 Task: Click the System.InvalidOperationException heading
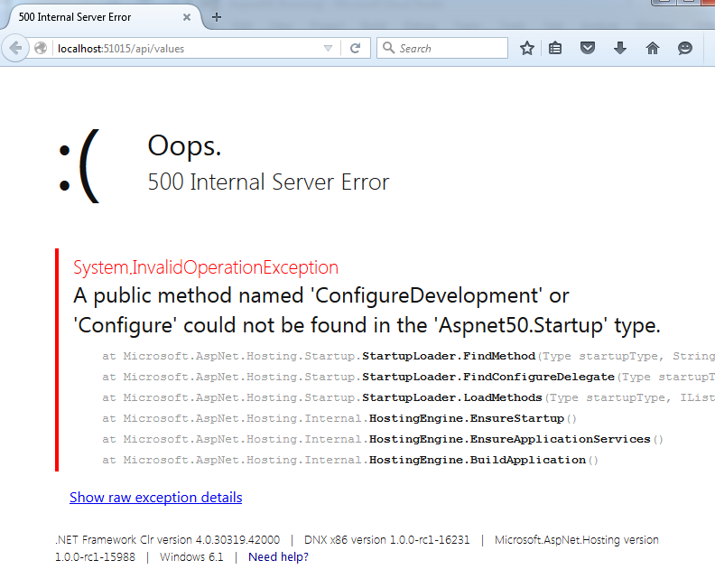click(x=206, y=267)
